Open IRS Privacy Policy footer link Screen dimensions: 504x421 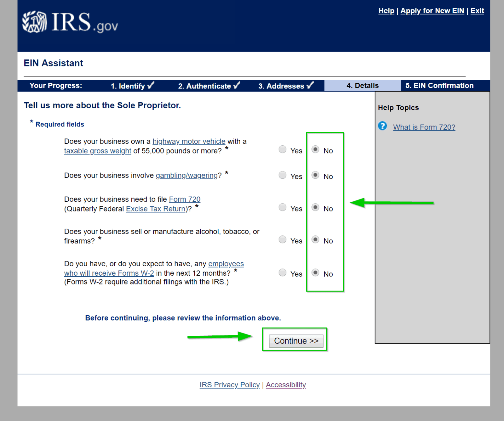pyautogui.click(x=230, y=385)
